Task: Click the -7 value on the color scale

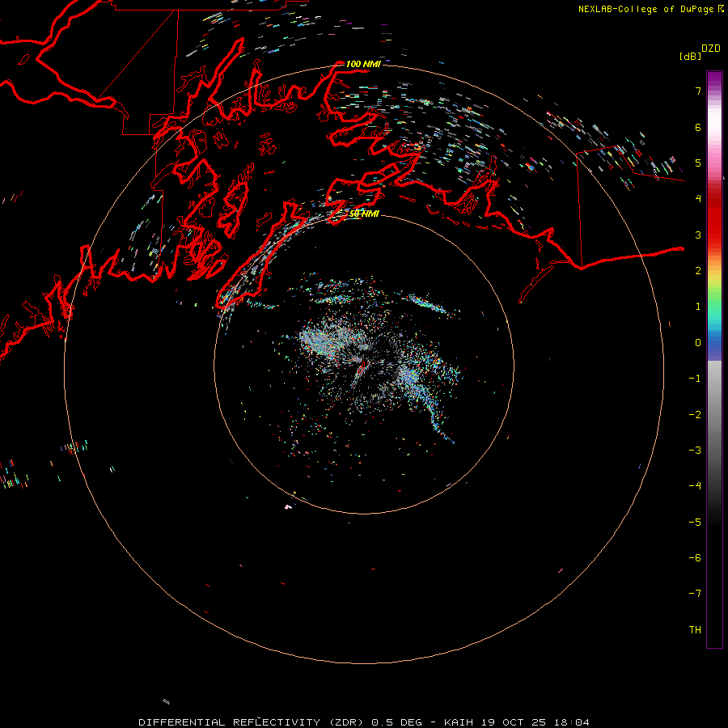Action: coord(695,594)
